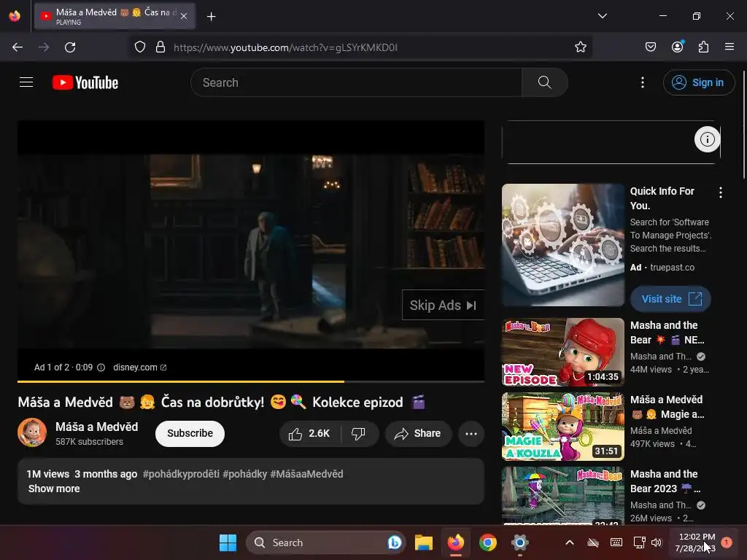This screenshot has height=560, width=747.
Task: Open the Firefox account icon
Action: [677, 47]
